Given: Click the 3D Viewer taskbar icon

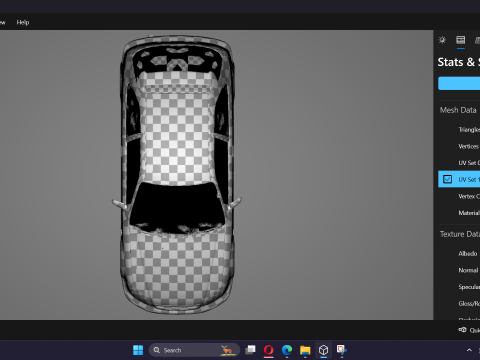Looking at the screenshot, I should click(323, 350).
